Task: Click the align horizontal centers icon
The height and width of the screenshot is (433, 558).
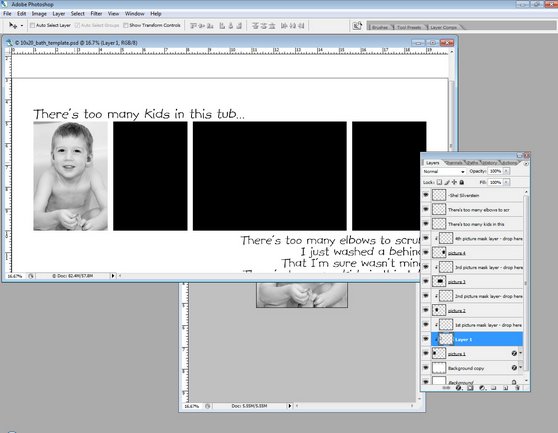Action: tap(231, 26)
